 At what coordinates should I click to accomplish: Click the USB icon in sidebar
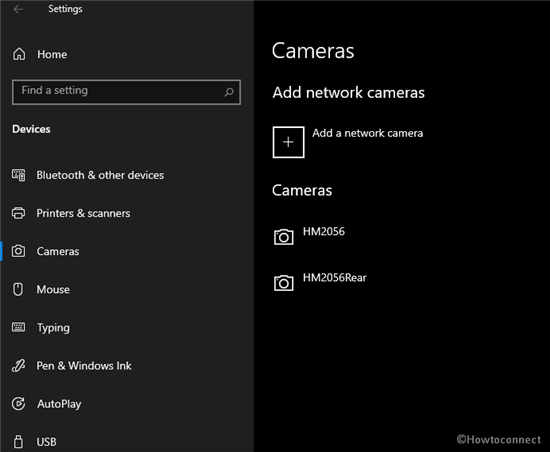click(x=18, y=441)
